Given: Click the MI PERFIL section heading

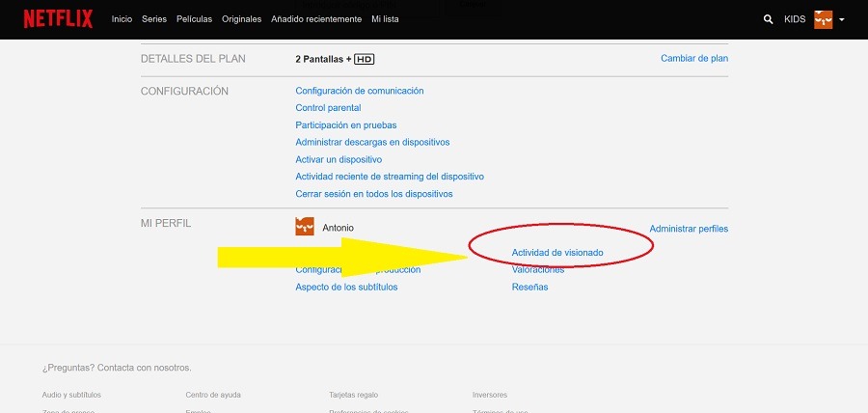Looking at the screenshot, I should point(166,224).
